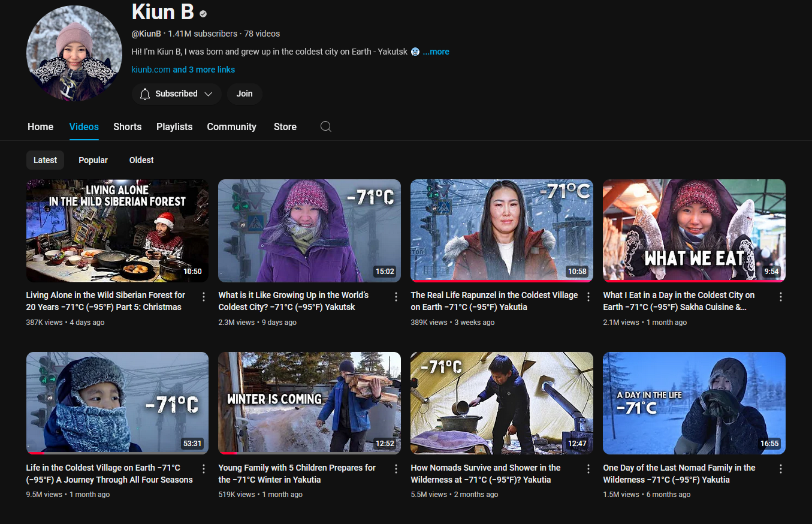Viewport: 812px width, 524px height.
Task: Click the Winter Is Coming thumbnail
Action: click(310, 403)
